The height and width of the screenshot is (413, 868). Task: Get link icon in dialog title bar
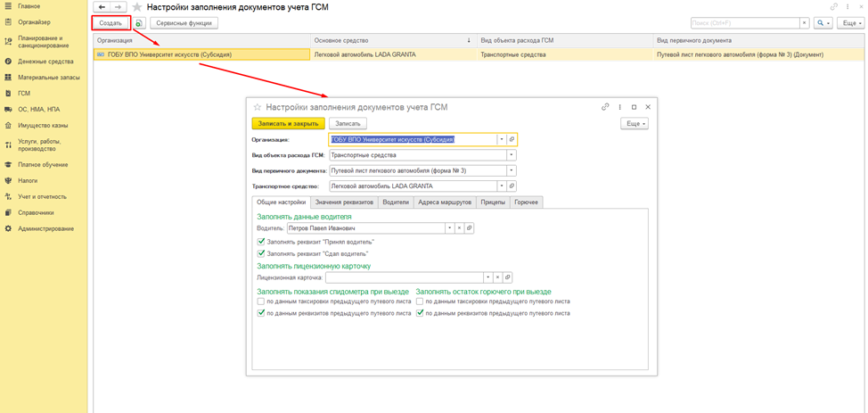[x=606, y=107]
